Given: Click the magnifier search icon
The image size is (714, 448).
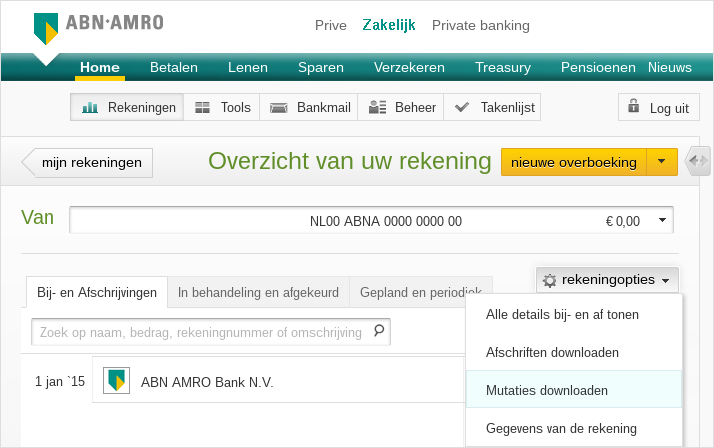Looking at the screenshot, I should click(x=379, y=331).
